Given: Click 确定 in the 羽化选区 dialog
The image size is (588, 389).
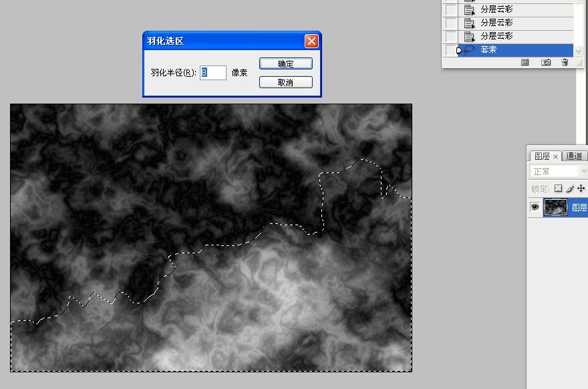Looking at the screenshot, I should (285, 63).
